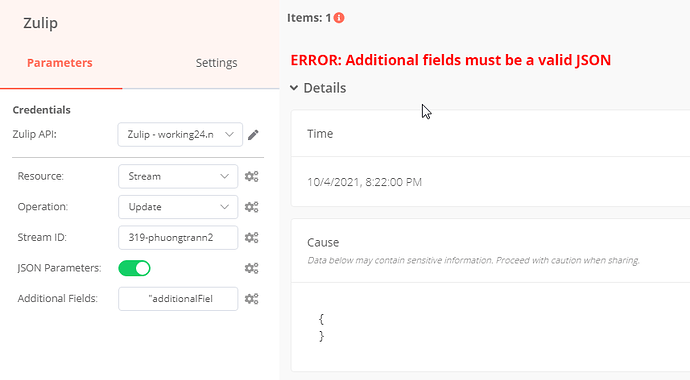Select the error message about valid JSON

point(451,60)
